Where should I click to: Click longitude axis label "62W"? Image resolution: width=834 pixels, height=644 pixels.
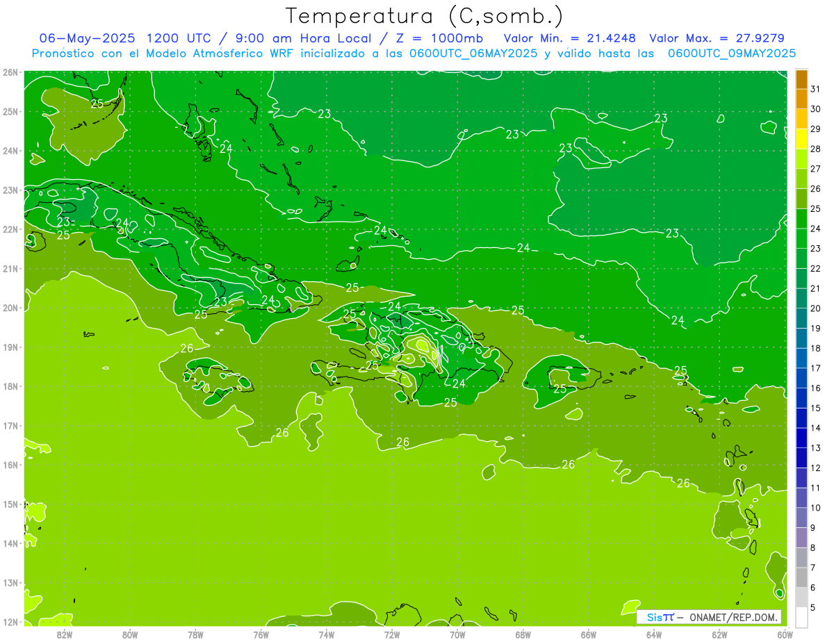tap(719, 635)
